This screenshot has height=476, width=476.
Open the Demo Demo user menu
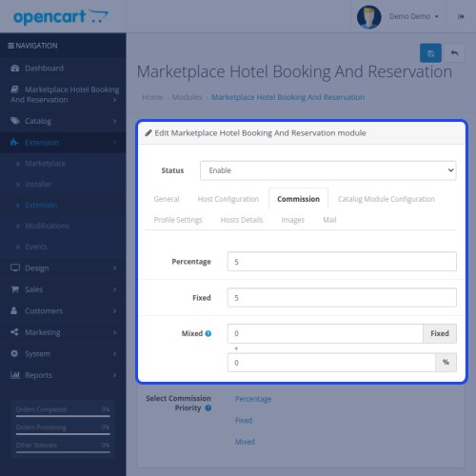point(414,16)
